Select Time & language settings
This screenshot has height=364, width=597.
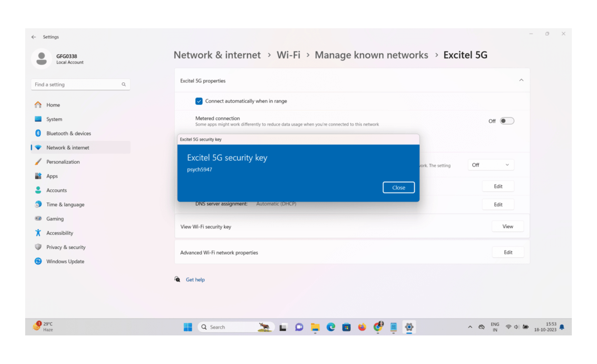[65, 204]
